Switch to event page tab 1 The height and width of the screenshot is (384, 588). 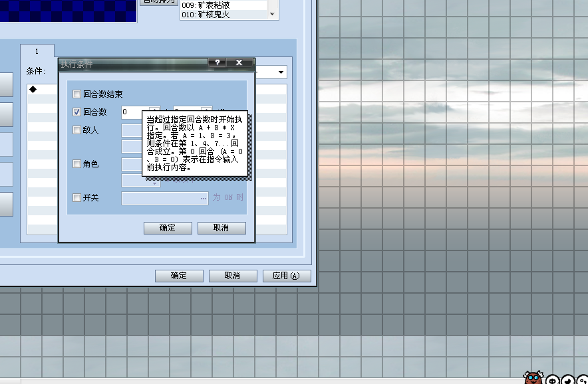point(37,51)
